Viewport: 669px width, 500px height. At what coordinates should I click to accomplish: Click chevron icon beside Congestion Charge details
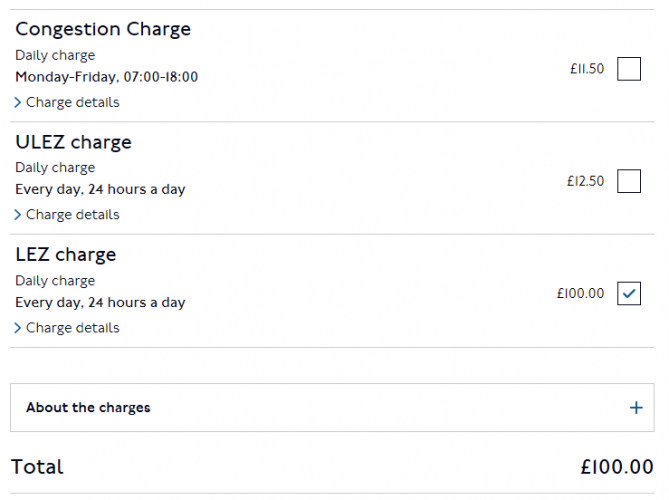point(18,103)
